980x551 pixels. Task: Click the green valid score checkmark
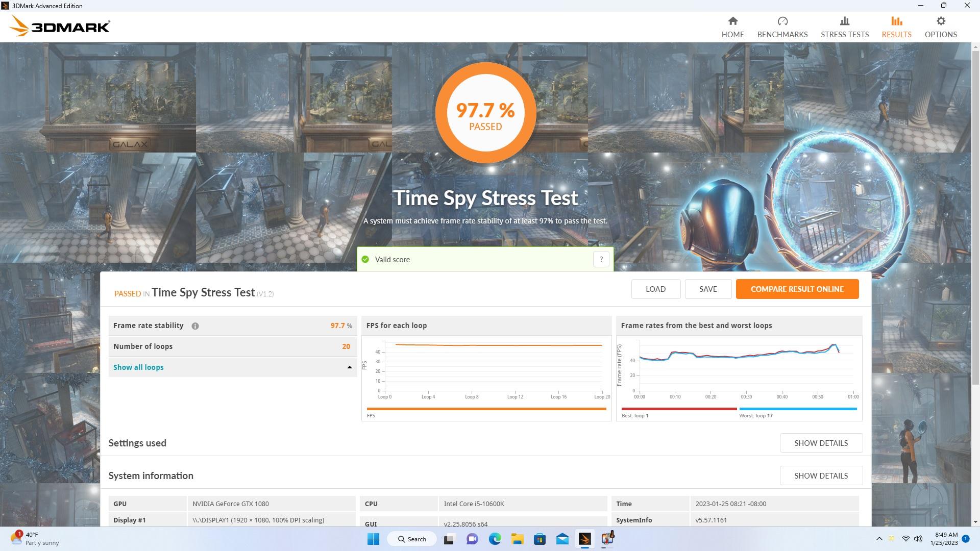[365, 259]
